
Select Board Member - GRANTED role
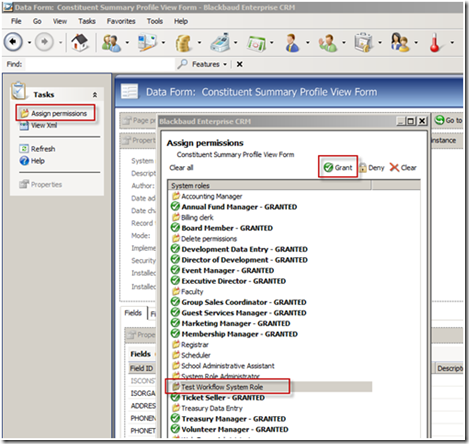click(222, 228)
